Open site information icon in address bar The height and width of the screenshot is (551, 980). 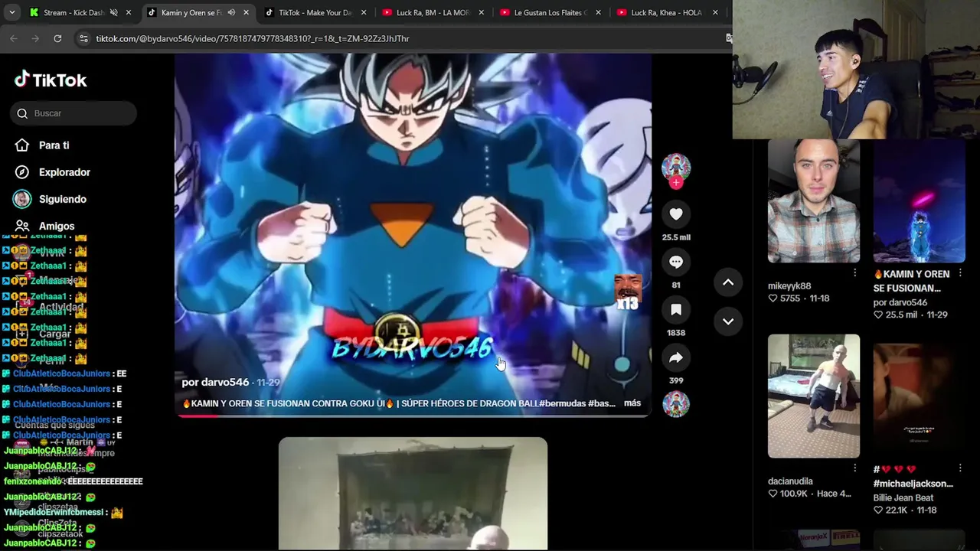(x=83, y=38)
